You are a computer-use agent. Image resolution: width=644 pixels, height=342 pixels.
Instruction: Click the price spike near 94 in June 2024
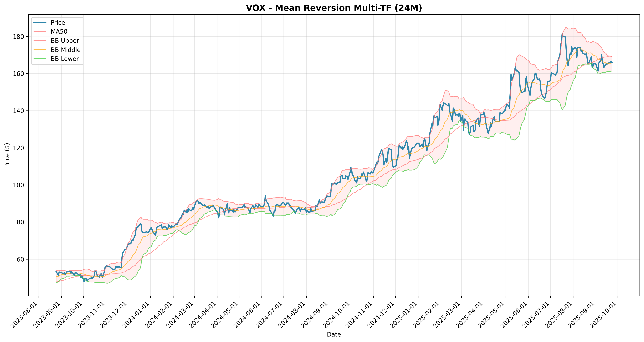265,196
